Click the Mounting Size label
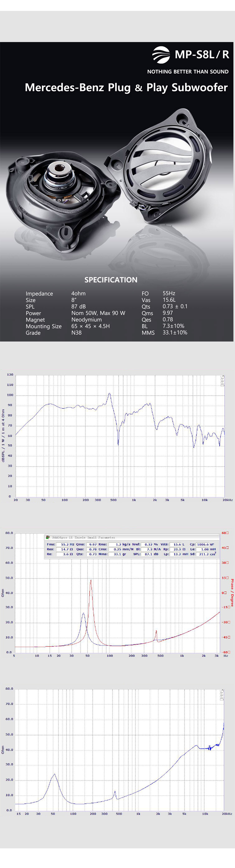 point(44,326)
